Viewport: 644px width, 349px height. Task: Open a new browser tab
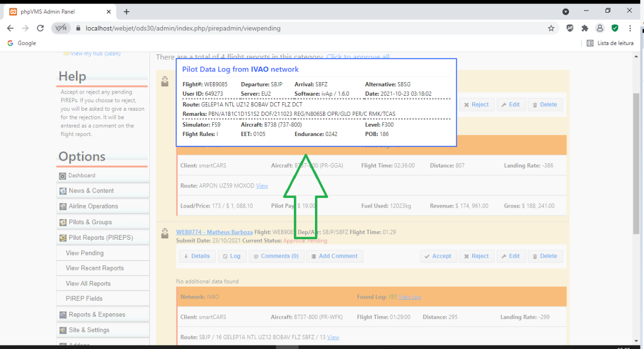click(126, 12)
